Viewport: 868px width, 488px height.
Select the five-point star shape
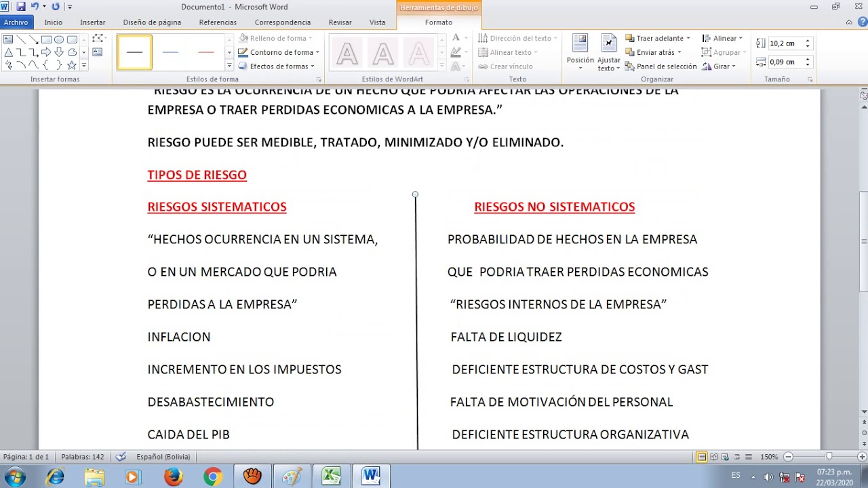tap(72, 65)
